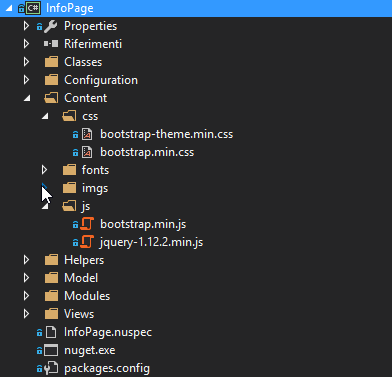This screenshot has width=392, height=377.
Task: Select the nuget.exe file name
Action: pos(90,350)
